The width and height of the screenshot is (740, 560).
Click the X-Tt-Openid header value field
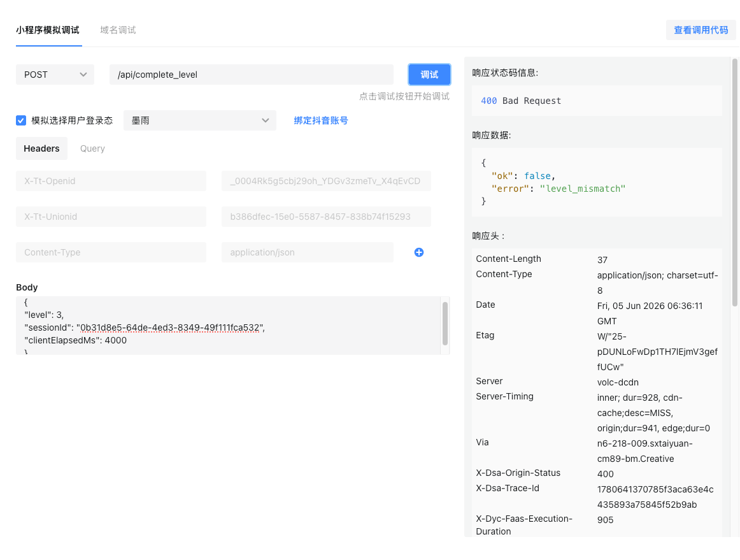pos(326,181)
